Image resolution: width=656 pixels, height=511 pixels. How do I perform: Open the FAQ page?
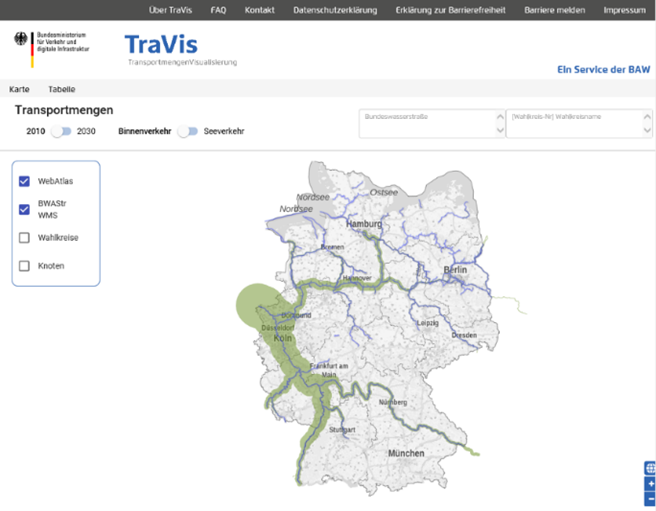coord(218,9)
